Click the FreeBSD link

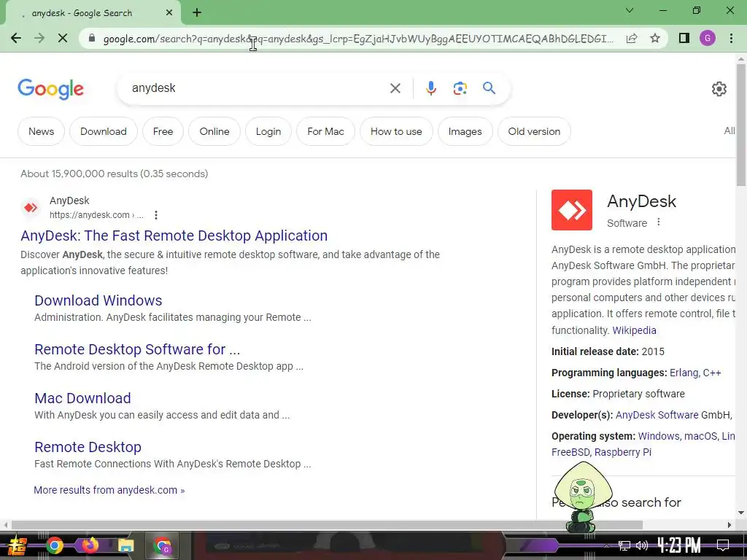click(570, 452)
